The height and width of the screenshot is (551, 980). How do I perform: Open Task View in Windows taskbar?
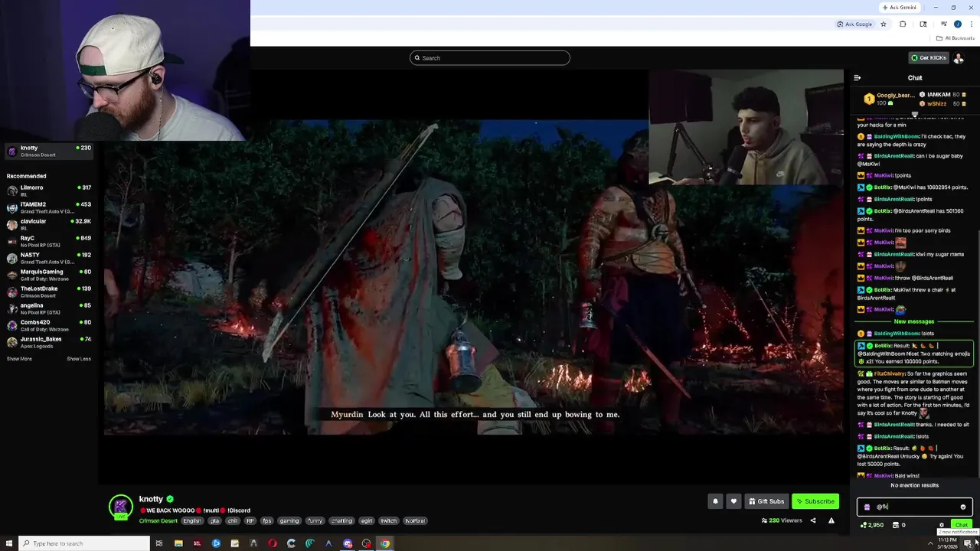pos(159,543)
